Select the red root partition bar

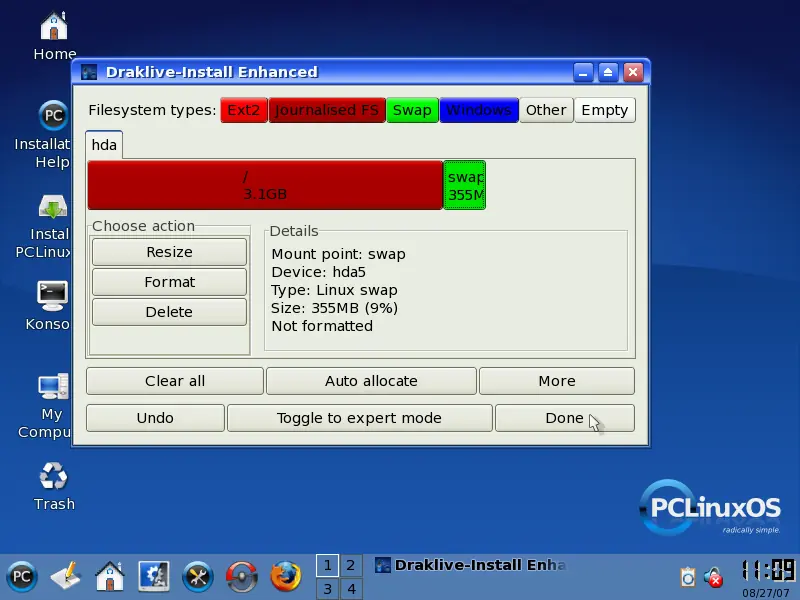(x=265, y=185)
